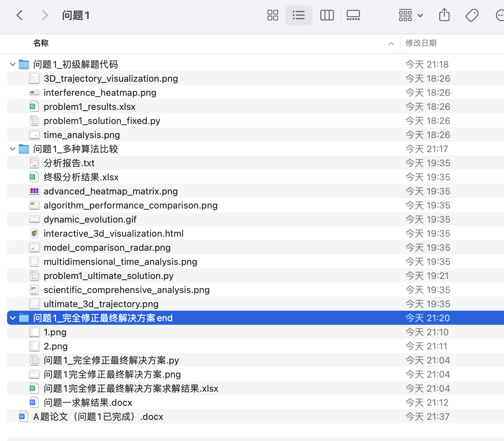Click the 分析报告.txt text file icon
The image size is (504, 441).
34,163
